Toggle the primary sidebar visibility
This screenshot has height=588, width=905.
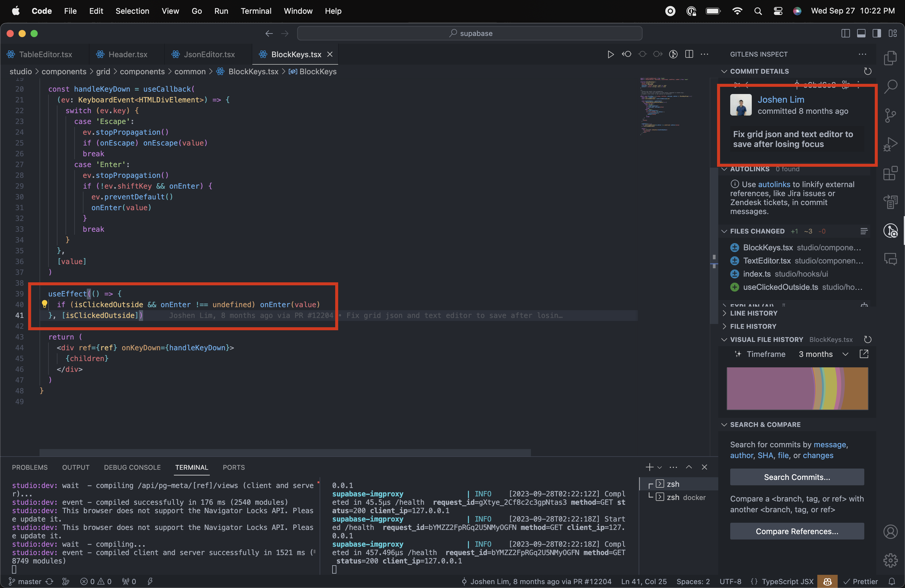click(x=846, y=33)
